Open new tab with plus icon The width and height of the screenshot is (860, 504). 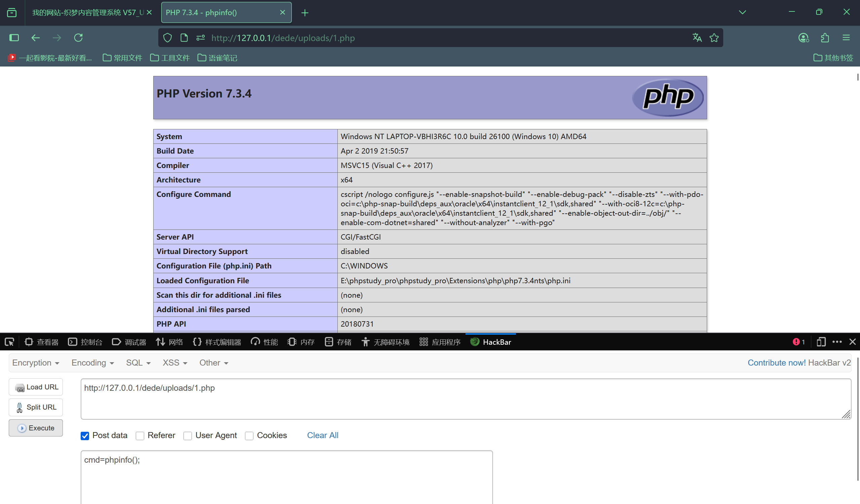click(305, 13)
